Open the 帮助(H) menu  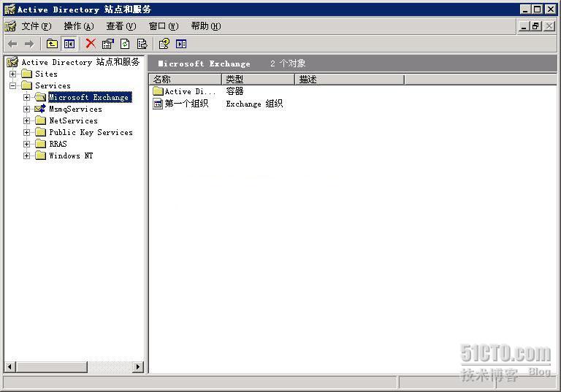point(206,26)
